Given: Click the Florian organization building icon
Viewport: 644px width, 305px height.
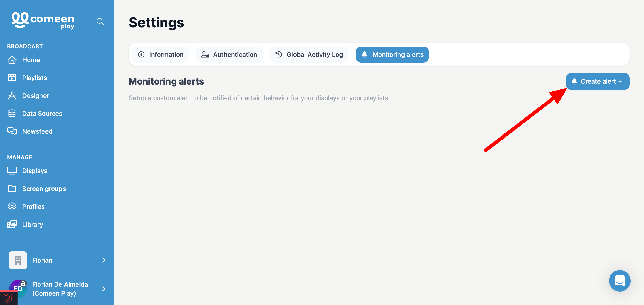Looking at the screenshot, I should click(x=18, y=260).
